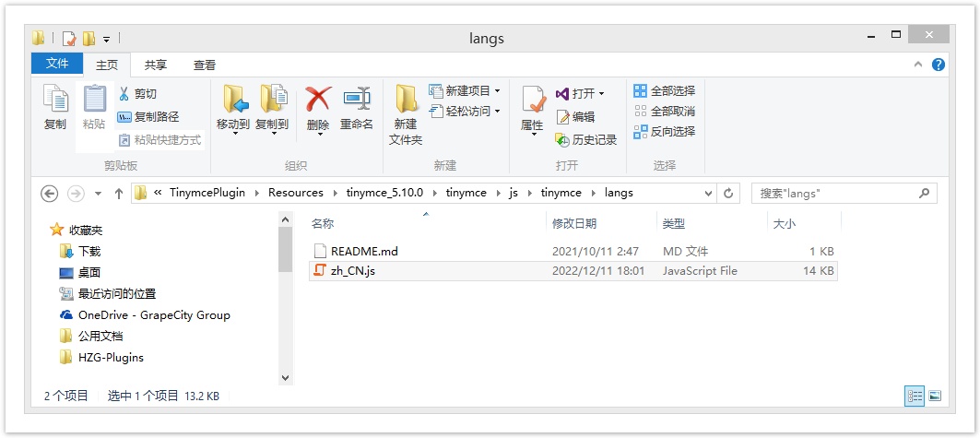This screenshot has height=438, width=980.
Task: Open the New item (新建项目) dropdown arrow
Action: coord(498,91)
